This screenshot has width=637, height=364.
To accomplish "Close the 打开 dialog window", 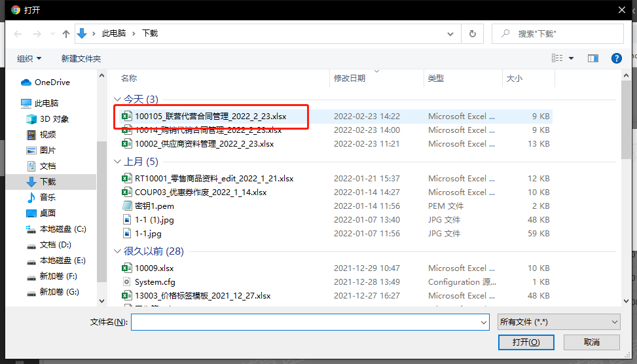I will point(621,10).
